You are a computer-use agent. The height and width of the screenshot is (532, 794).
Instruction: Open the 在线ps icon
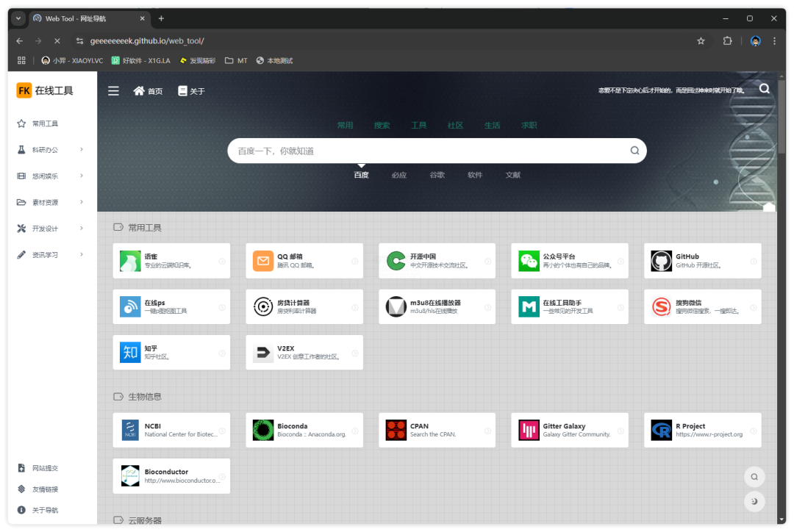pos(130,306)
